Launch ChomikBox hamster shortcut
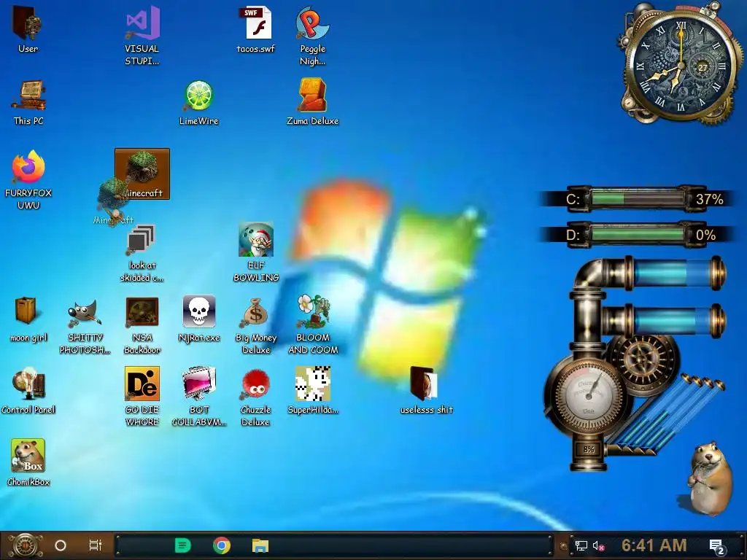 click(x=28, y=463)
